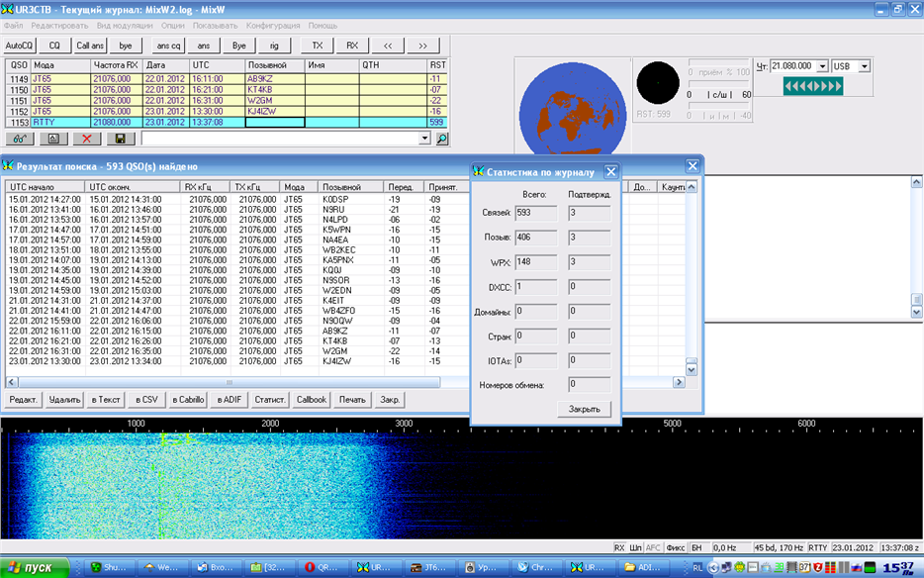Toggle the Фикс lock in status bar

pyautogui.click(x=676, y=546)
